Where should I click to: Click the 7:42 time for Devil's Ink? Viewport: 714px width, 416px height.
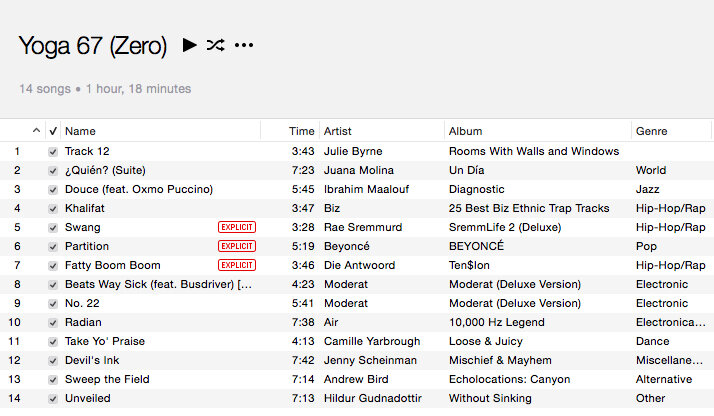303,360
